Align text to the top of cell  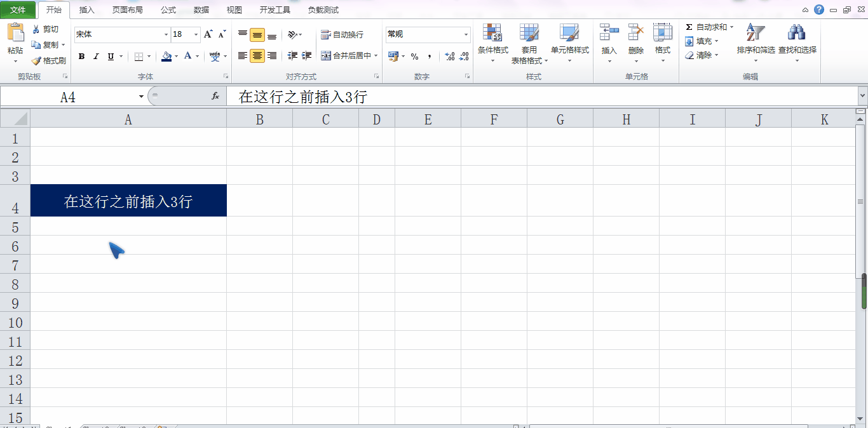click(x=243, y=34)
